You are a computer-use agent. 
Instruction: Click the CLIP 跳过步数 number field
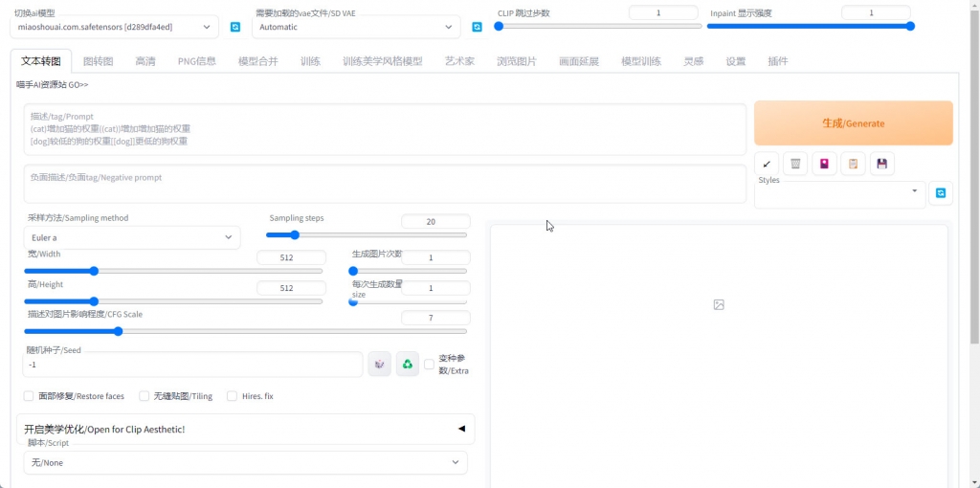click(663, 12)
